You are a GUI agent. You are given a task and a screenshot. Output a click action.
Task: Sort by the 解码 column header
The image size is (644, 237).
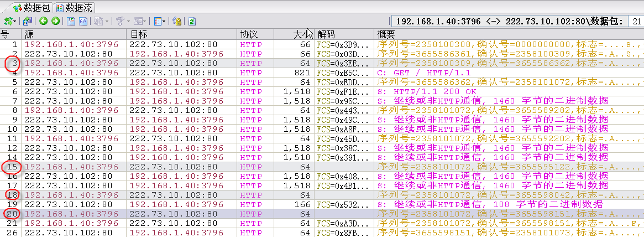pos(344,34)
